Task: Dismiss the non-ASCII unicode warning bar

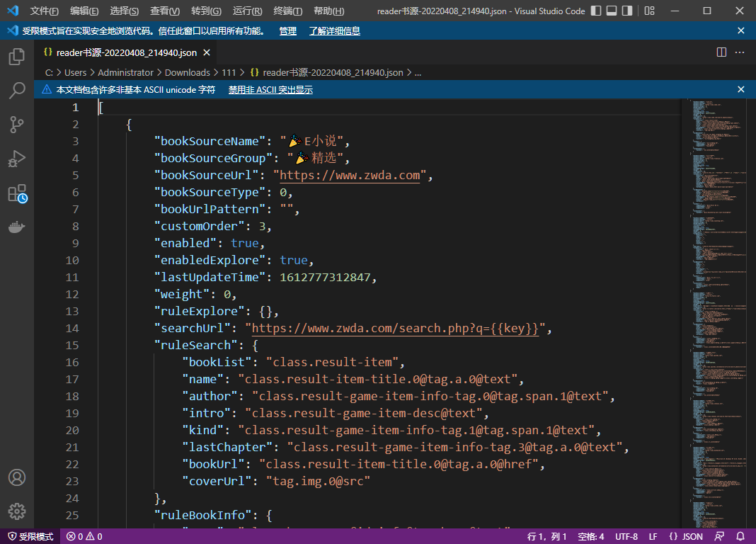Action: point(741,89)
